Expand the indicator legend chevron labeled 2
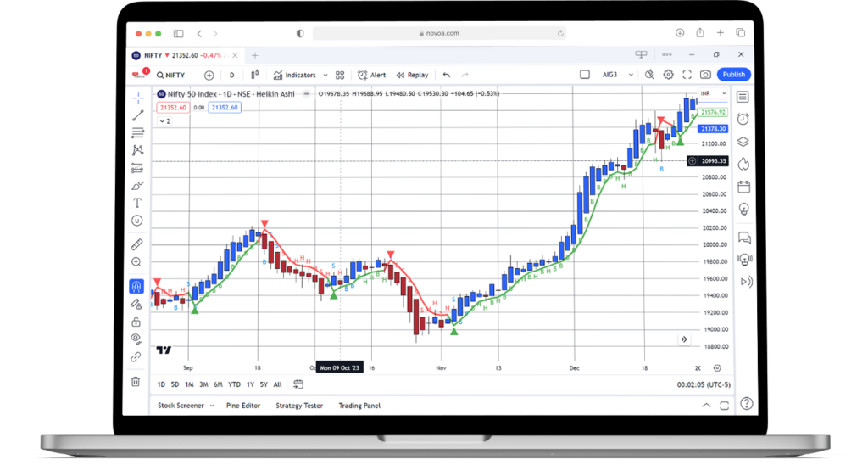Screen dimensions: 868x465 pos(165,120)
